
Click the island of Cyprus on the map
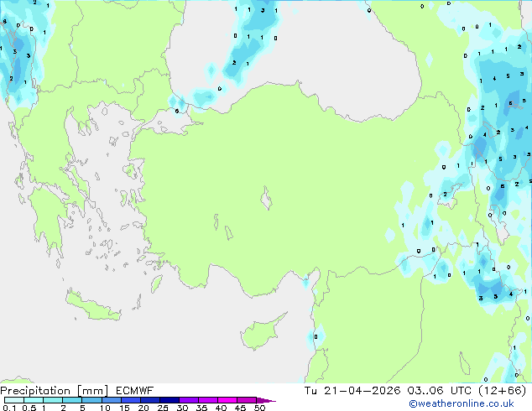260,333
